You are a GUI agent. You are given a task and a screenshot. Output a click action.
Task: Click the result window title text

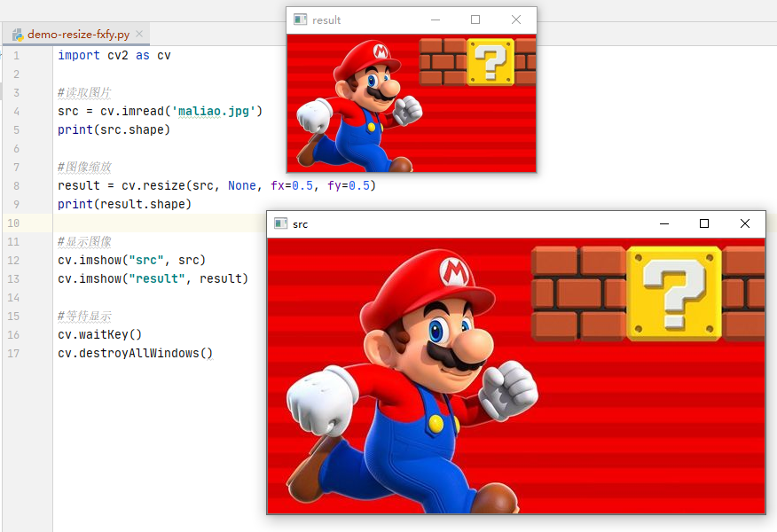[326, 20]
